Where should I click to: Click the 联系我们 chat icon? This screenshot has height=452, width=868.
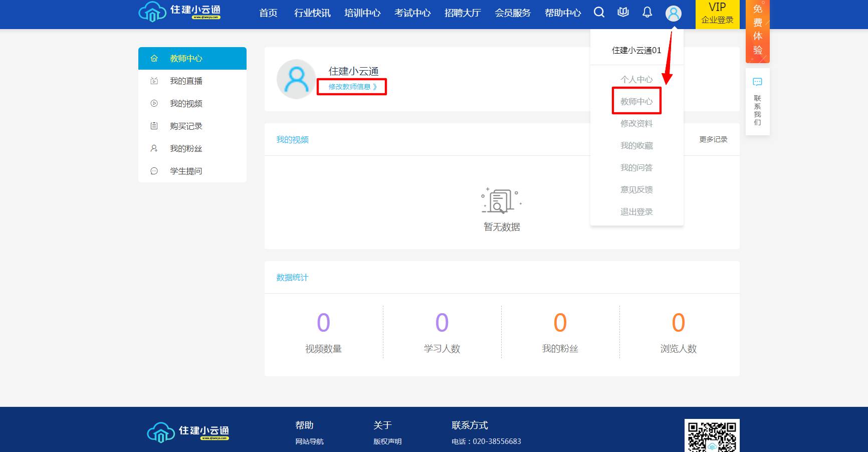[757, 82]
